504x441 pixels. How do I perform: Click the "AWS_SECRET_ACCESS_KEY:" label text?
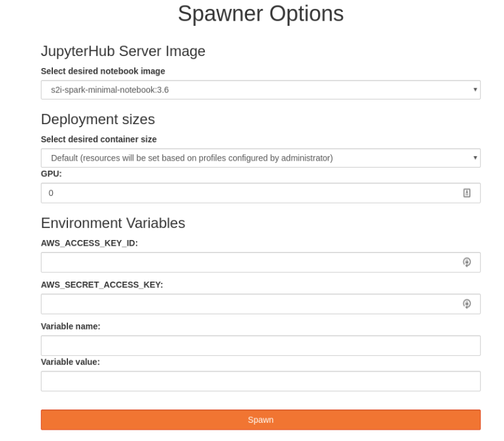(101, 285)
